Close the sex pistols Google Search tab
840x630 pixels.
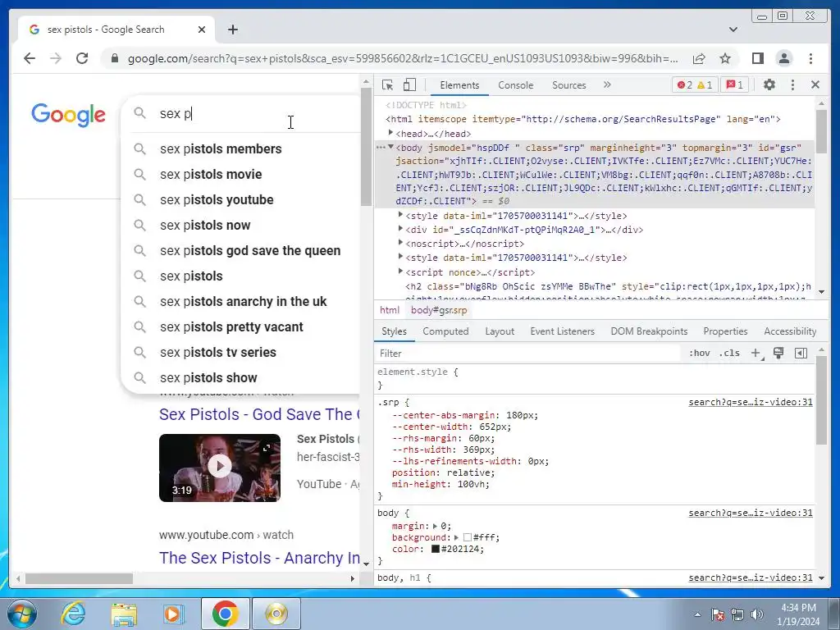tap(202, 30)
